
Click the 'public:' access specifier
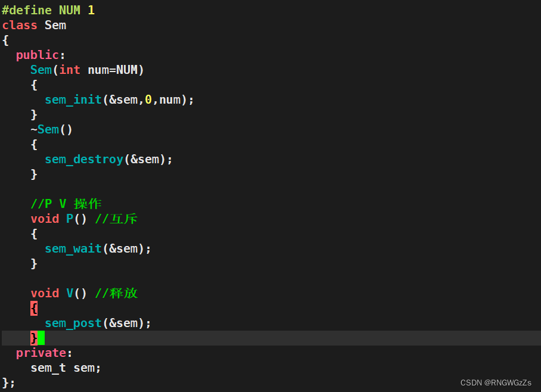(41, 55)
